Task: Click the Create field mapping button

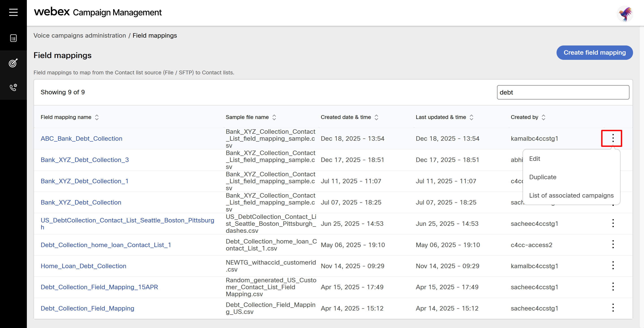Action: tap(594, 53)
